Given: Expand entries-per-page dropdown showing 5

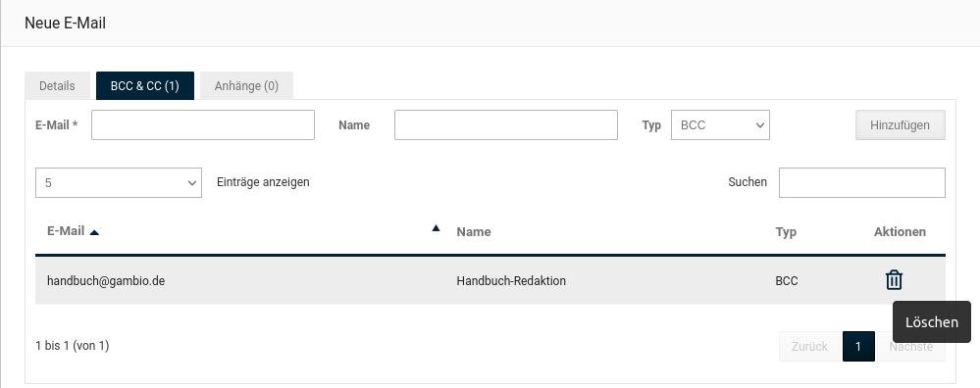Looking at the screenshot, I should tap(118, 183).
